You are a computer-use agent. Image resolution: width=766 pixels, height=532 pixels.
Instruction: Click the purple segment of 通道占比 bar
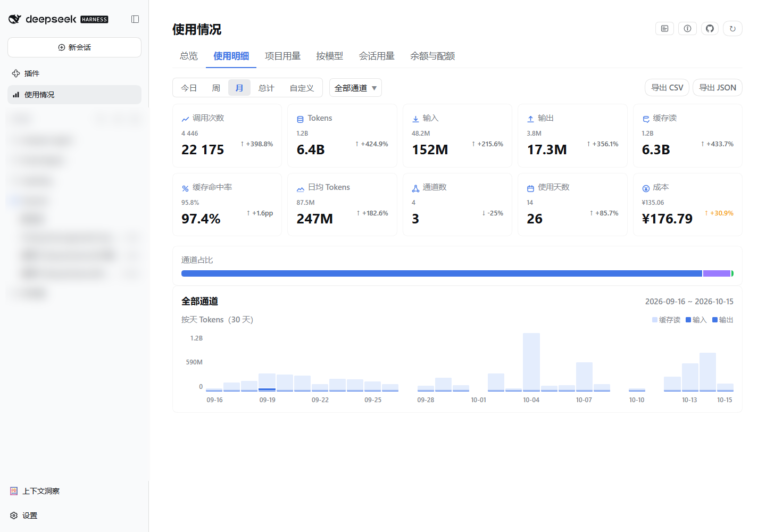[717, 273]
